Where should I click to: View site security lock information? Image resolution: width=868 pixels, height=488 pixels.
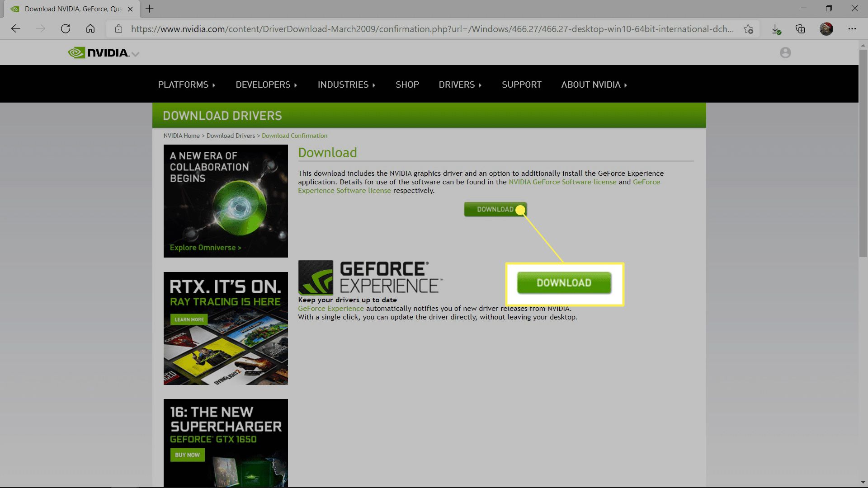click(x=118, y=29)
